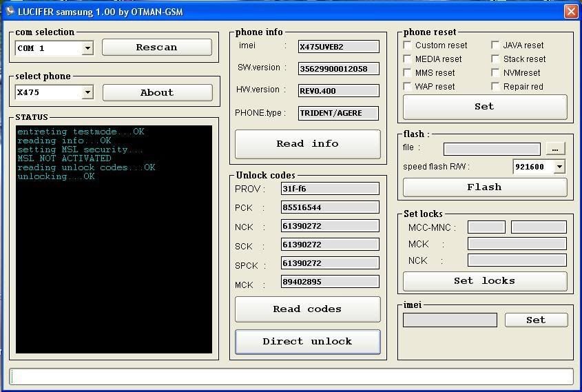Click SW.version field 35629900012058

[x=338, y=69]
